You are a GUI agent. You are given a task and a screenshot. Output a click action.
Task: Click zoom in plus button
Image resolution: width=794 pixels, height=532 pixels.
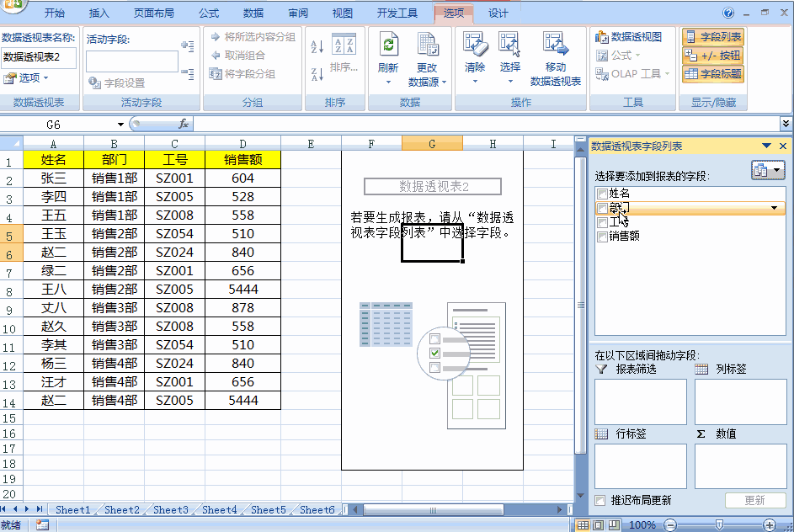click(x=770, y=525)
